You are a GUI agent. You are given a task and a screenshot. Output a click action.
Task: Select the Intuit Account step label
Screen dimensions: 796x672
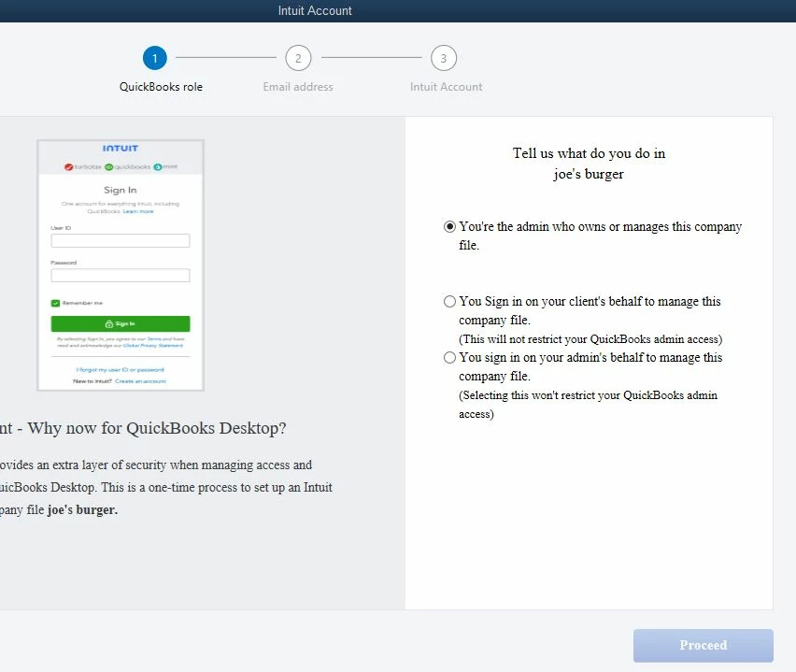coord(447,87)
